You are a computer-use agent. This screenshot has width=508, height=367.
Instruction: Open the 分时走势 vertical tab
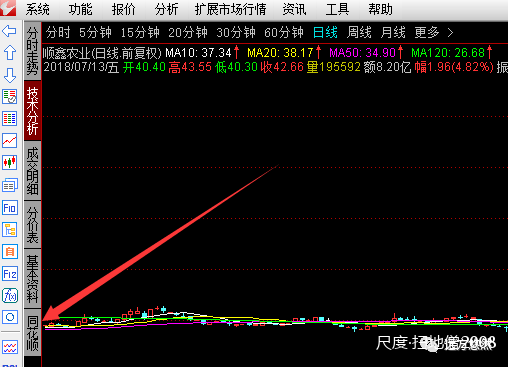[x=33, y=51]
